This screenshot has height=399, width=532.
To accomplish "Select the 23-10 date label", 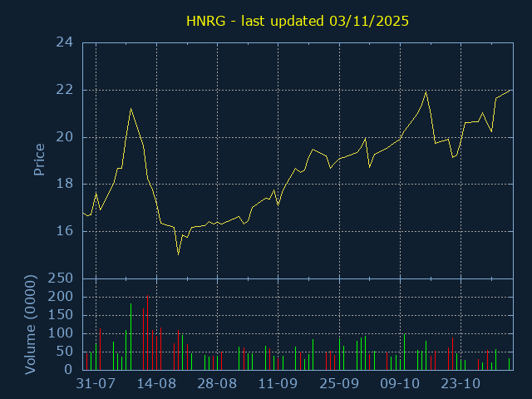I will (x=461, y=384).
